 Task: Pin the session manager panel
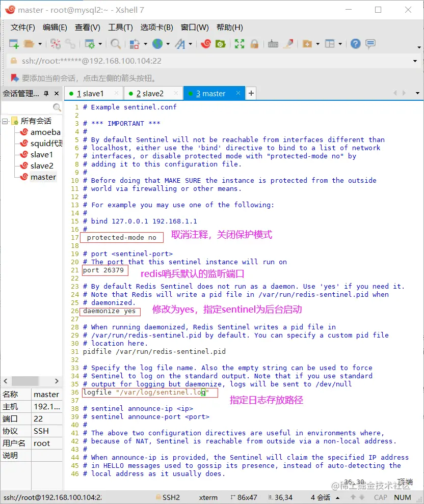pyautogui.click(x=46, y=94)
